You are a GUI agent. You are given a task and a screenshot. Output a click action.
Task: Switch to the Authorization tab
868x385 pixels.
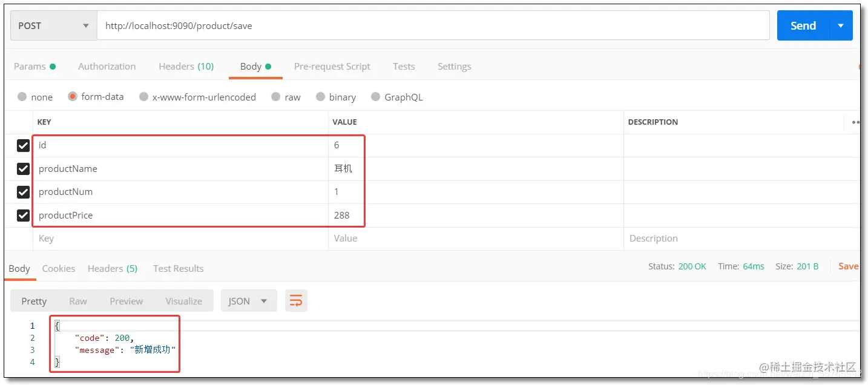[107, 67]
